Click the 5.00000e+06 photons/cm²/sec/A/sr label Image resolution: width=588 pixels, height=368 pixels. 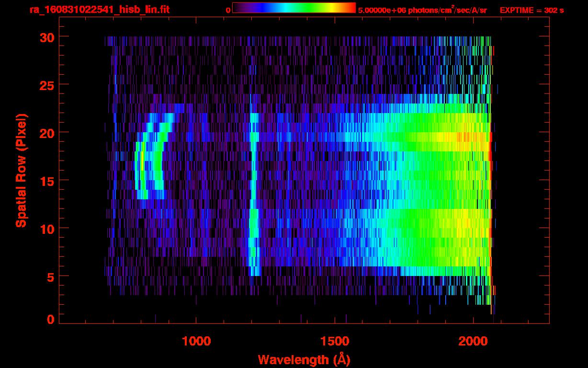pyautogui.click(x=422, y=10)
